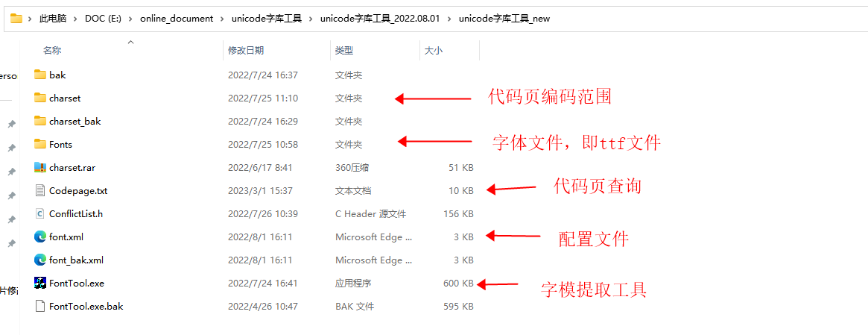Click date 2022/6/17 8:41 of charset.rar
868x335 pixels.
click(x=260, y=167)
